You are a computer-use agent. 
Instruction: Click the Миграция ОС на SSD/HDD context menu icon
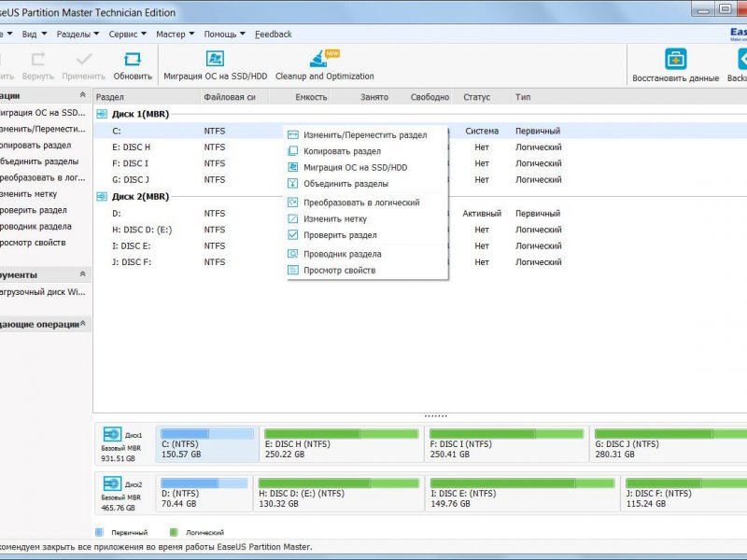pyautogui.click(x=293, y=167)
